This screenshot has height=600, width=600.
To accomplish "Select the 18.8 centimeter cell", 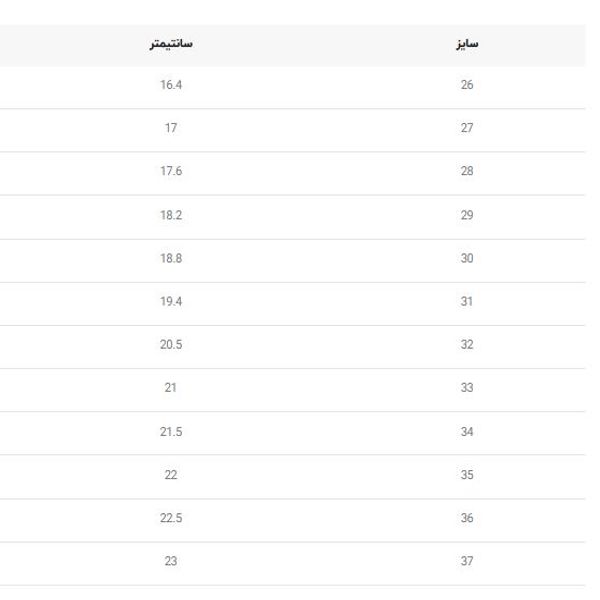I will point(171,258).
